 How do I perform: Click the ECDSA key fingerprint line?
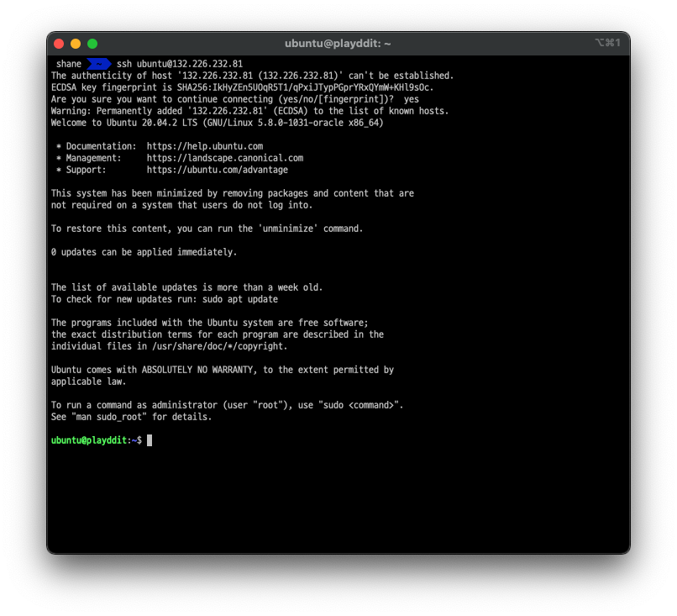tap(242, 87)
